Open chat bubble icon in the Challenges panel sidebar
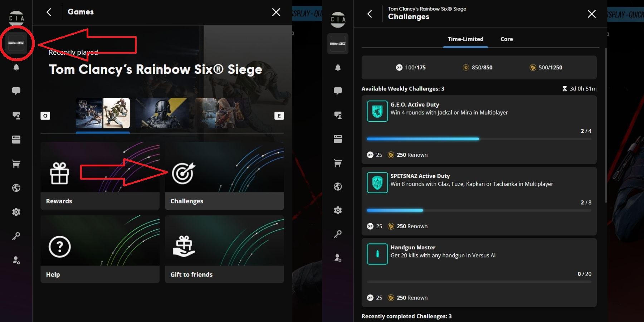Screen dimensions: 644x322 tap(338, 91)
